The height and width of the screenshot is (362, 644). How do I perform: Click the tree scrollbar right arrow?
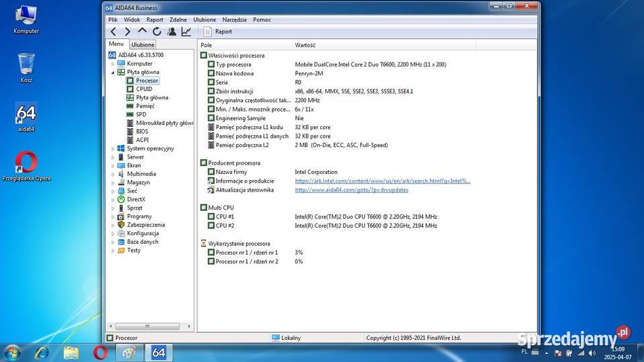point(189,326)
